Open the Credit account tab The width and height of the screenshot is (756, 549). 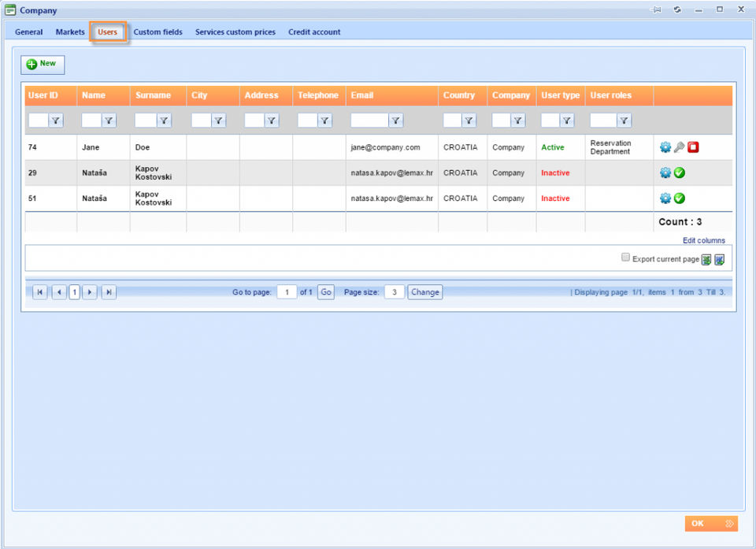pos(314,32)
